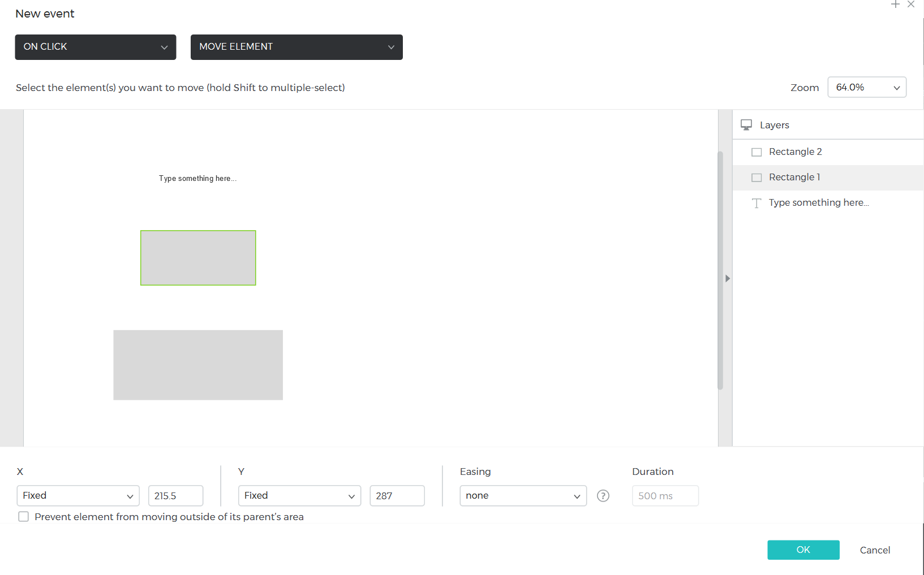Close the New event dialog

click(x=911, y=5)
